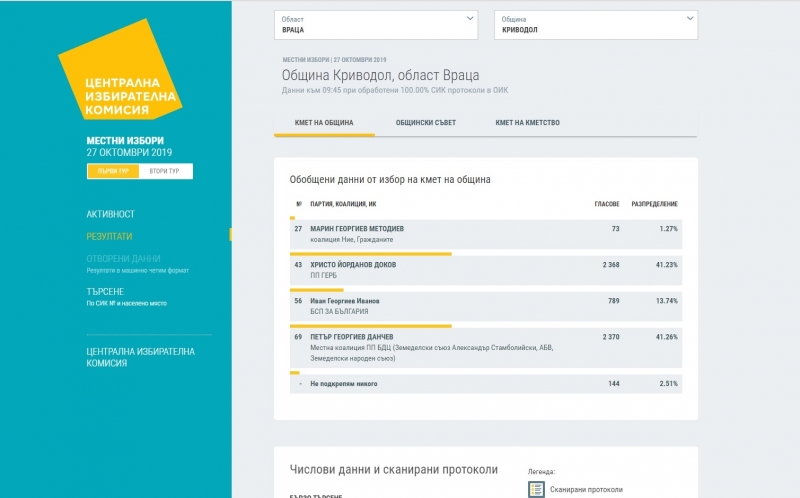Click the Не подкрепям никого row
The image size is (800, 498).
485,383
